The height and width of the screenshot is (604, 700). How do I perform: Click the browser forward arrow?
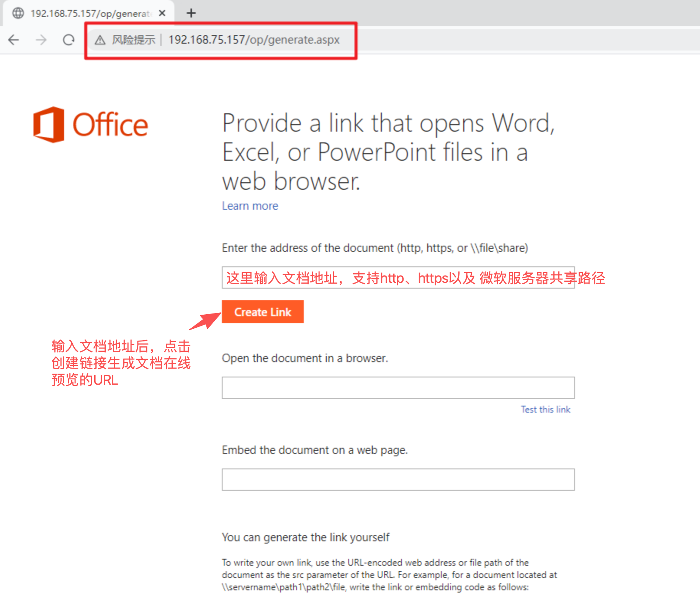pos(41,40)
